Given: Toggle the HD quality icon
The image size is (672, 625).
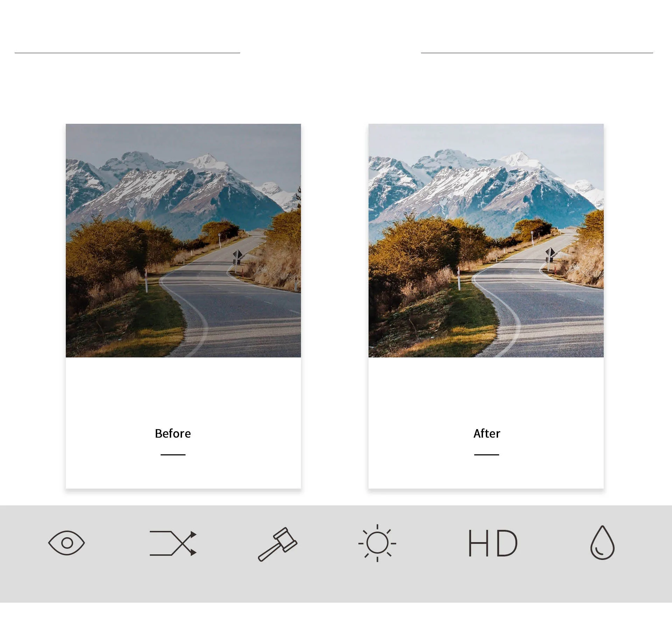Looking at the screenshot, I should (492, 543).
